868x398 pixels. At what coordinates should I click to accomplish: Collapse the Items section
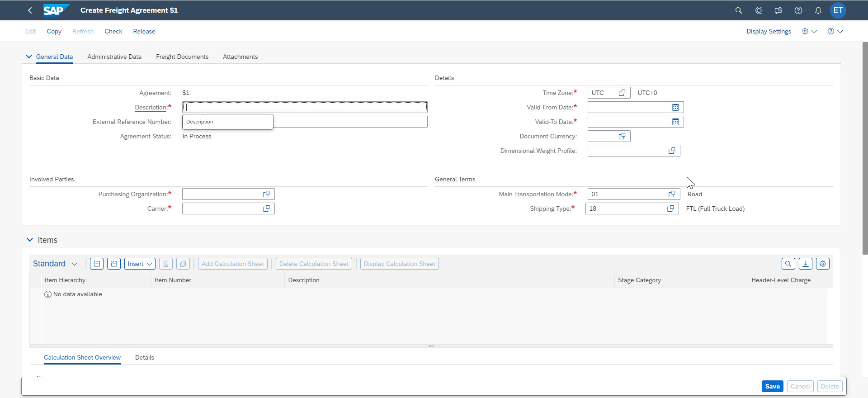pos(30,240)
